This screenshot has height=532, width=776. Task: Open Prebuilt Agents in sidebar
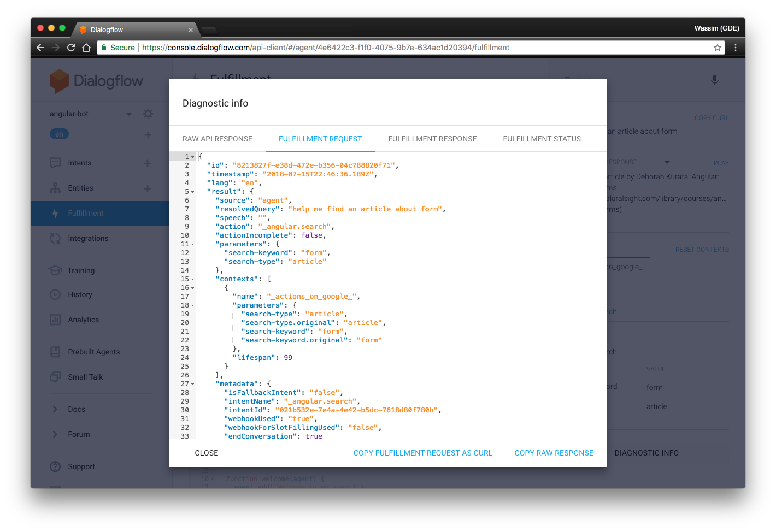(x=94, y=352)
